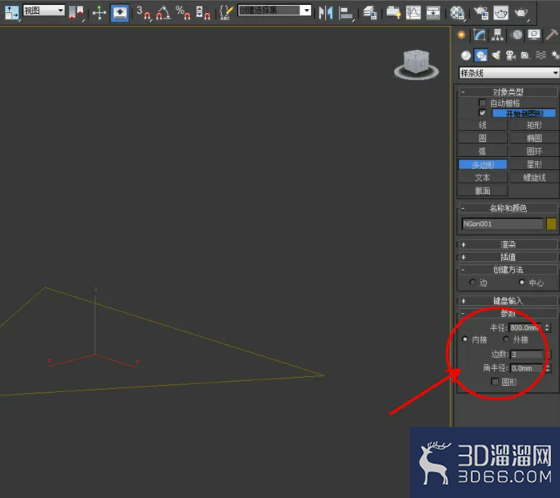The image size is (560, 498).
Task: Click the 矩形 rectangle button
Action: click(534, 125)
